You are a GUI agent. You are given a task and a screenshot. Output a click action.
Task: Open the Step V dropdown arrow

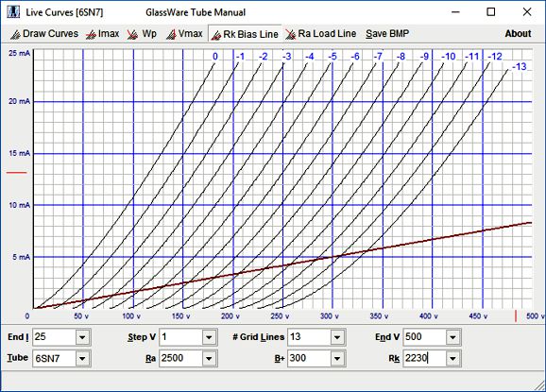click(x=209, y=337)
